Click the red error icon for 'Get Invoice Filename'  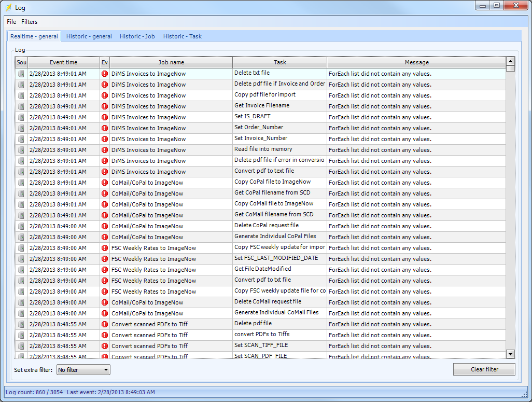tap(105, 106)
